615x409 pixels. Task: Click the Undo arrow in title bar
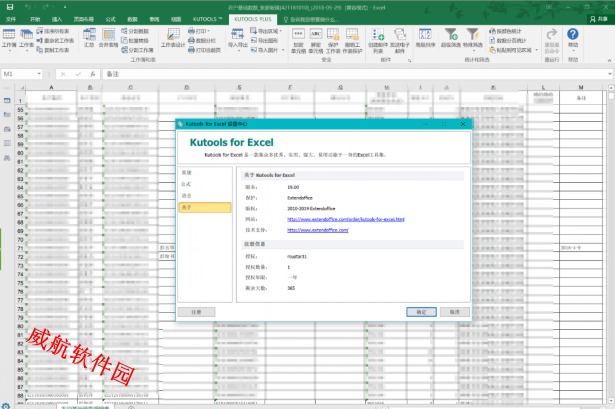coord(28,7)
